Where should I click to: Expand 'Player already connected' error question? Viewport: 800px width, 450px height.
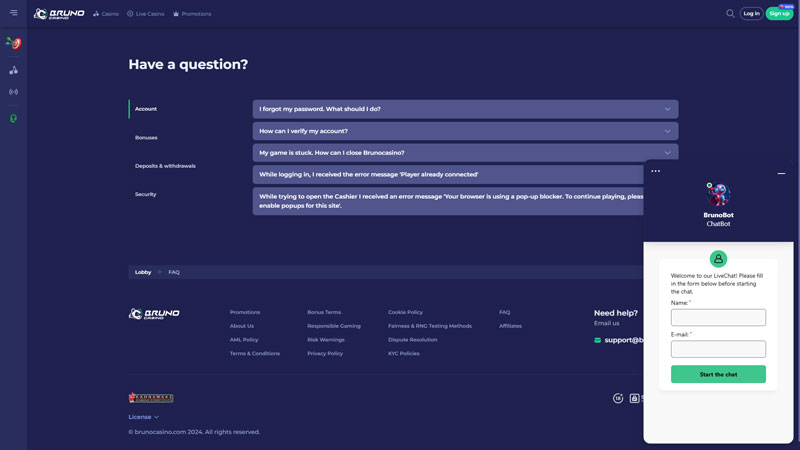[x=448, y=174]
